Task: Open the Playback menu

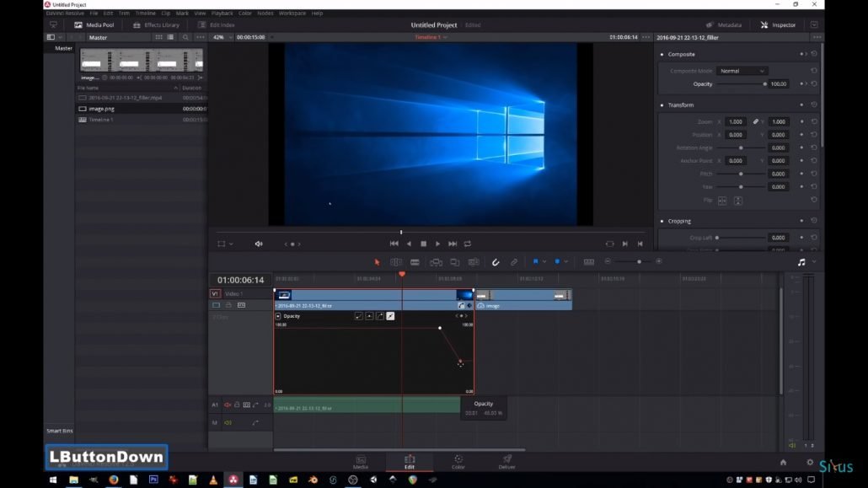Action: [x=222, y=13]
